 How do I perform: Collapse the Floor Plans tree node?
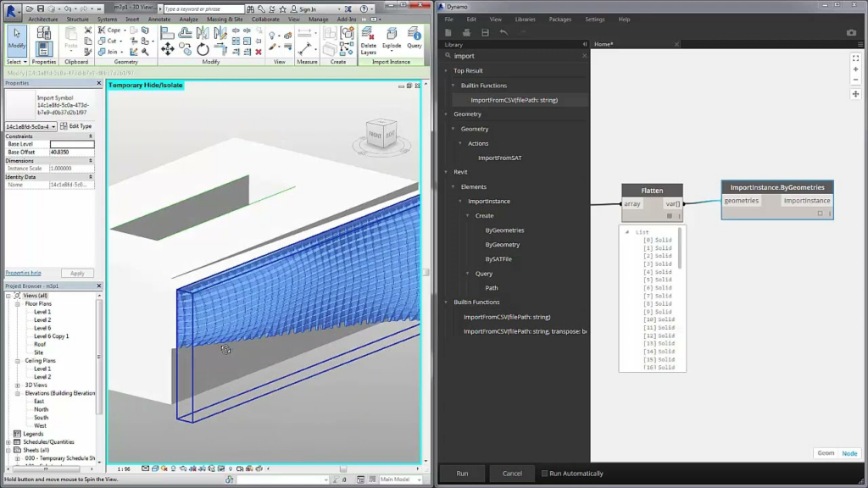click(18, 304)
